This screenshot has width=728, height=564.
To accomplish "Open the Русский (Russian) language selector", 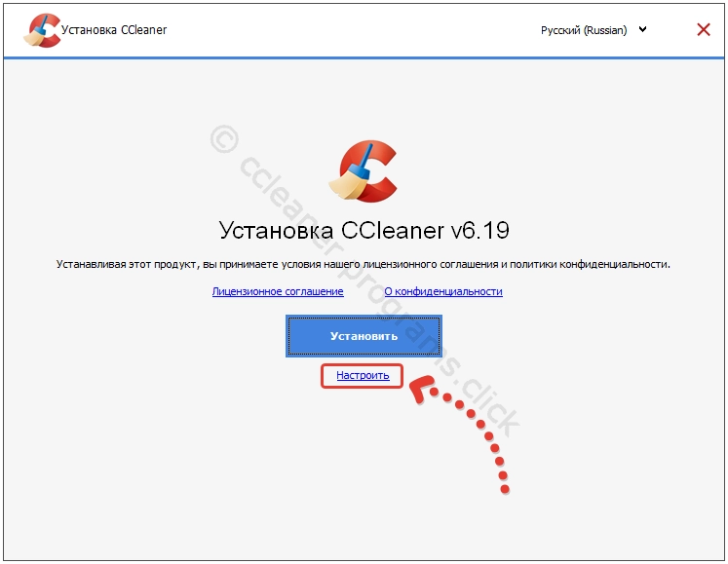I will [584, 30].
